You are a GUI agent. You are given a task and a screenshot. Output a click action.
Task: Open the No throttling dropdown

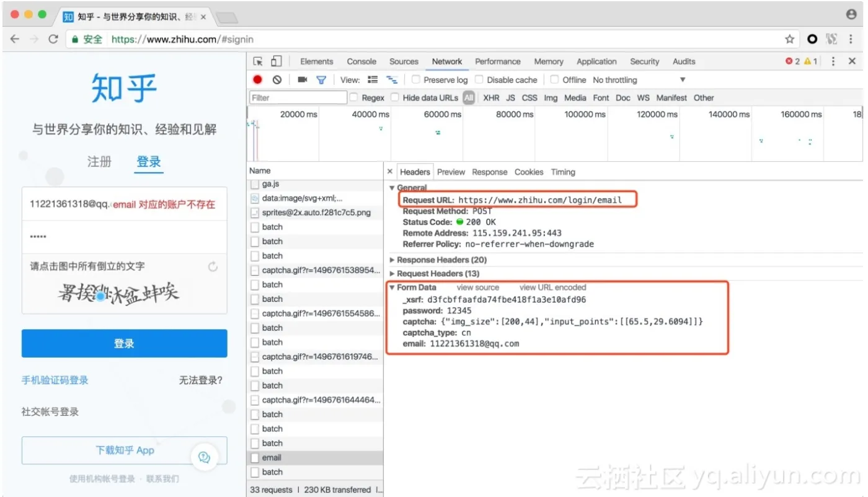(639, 79)
